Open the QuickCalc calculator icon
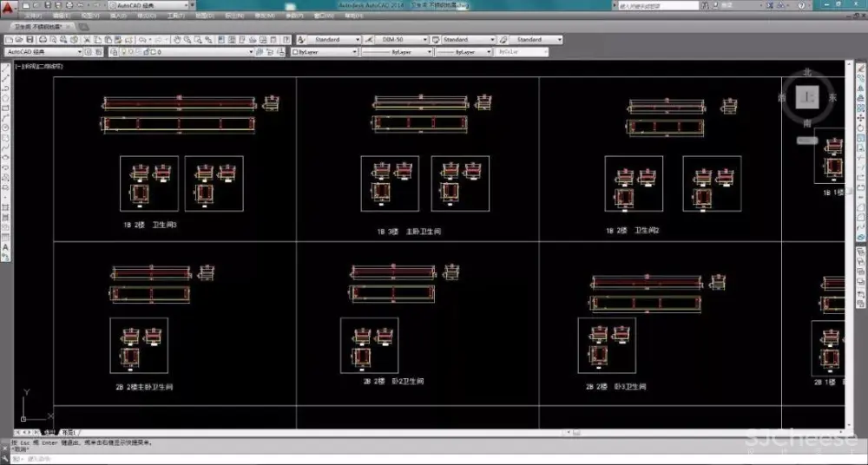 (273, 40)
